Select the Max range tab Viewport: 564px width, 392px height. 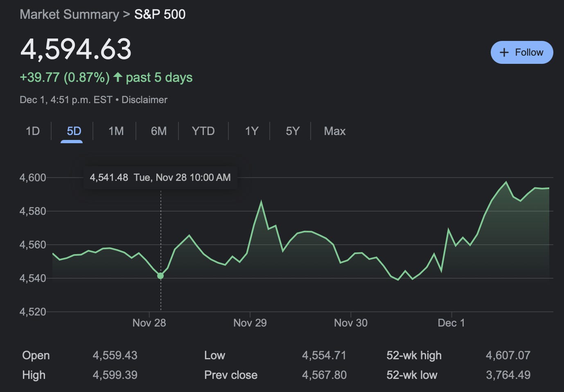point(334,131)
